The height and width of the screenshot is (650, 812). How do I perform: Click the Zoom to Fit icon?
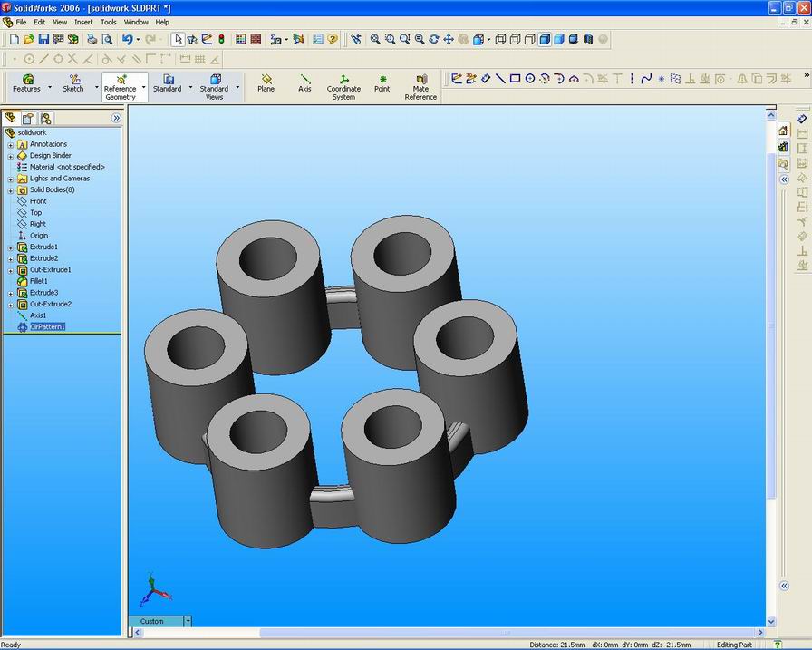point(374,39)
